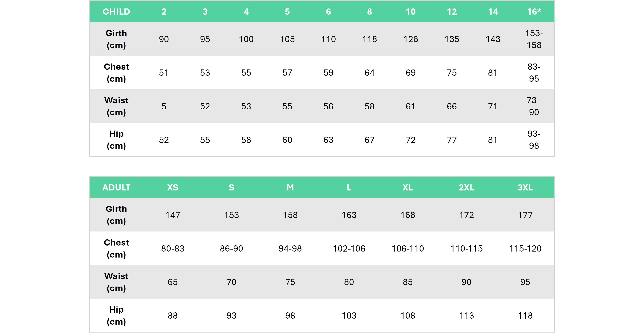644x333 pixels.
Task: Select the 102-106 chest cell for size L
Action: pos(349,248)
